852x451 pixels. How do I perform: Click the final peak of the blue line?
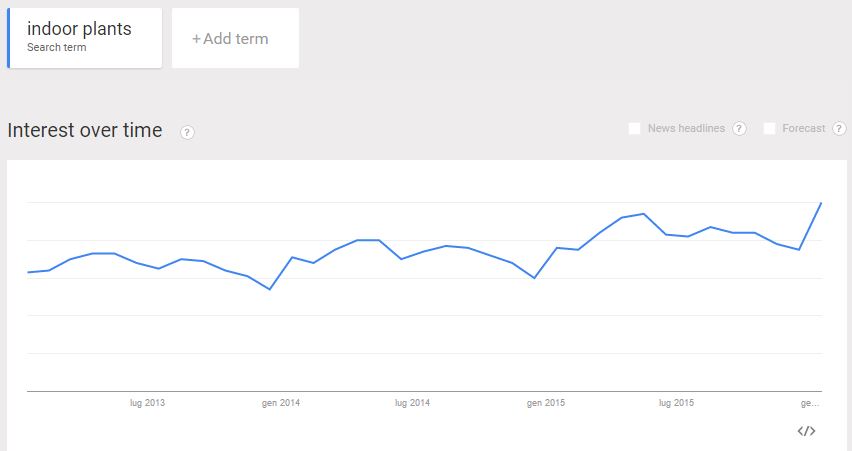pos(821,203)
